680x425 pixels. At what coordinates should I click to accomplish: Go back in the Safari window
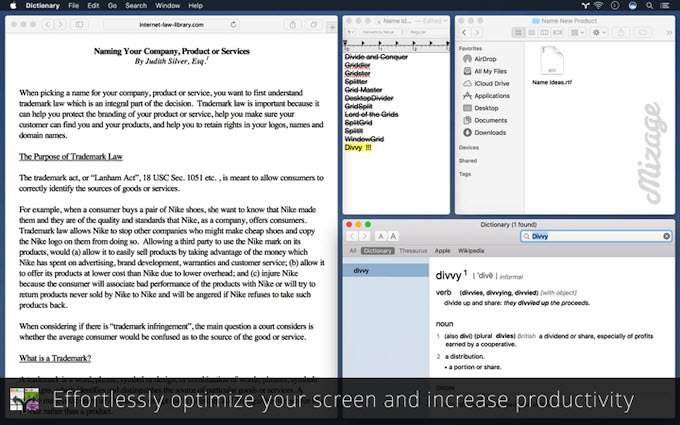[48, 25]
